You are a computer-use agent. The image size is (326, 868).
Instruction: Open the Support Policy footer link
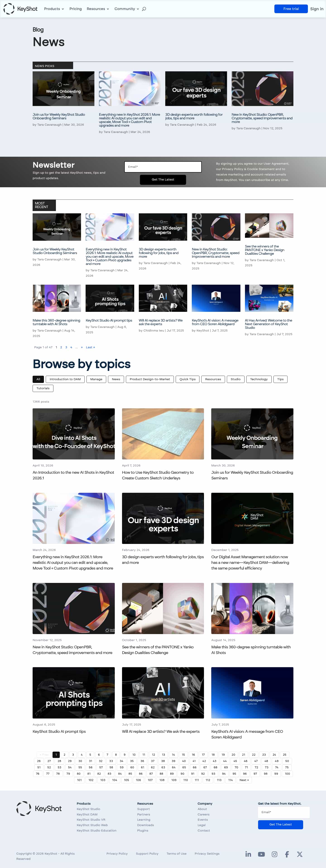147,853
